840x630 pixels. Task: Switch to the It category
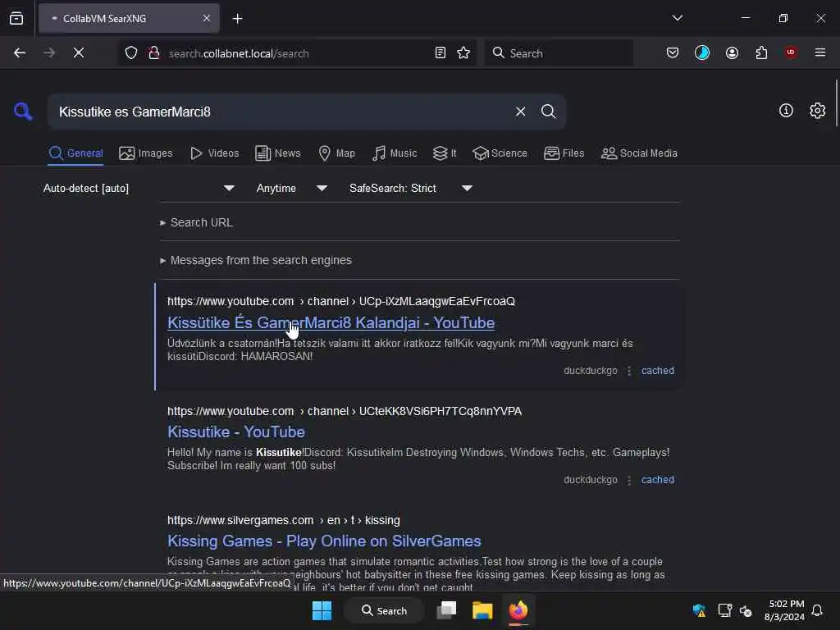(x=445, y=153)
